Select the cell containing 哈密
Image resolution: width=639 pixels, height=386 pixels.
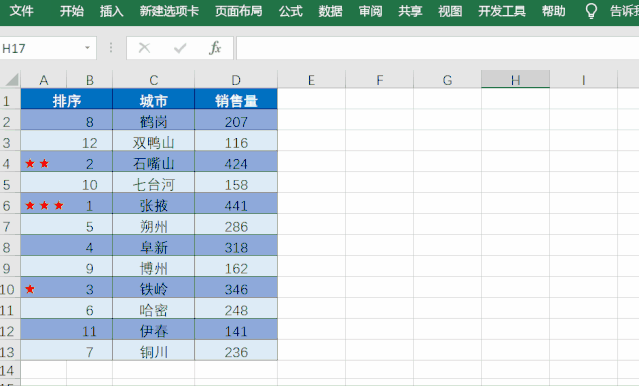point(154,309)
